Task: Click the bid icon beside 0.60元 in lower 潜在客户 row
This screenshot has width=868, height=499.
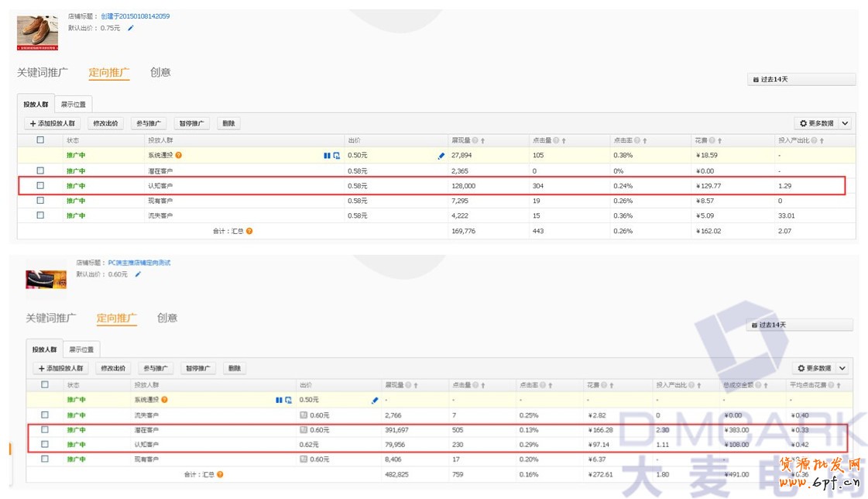Action: (304, 429)
